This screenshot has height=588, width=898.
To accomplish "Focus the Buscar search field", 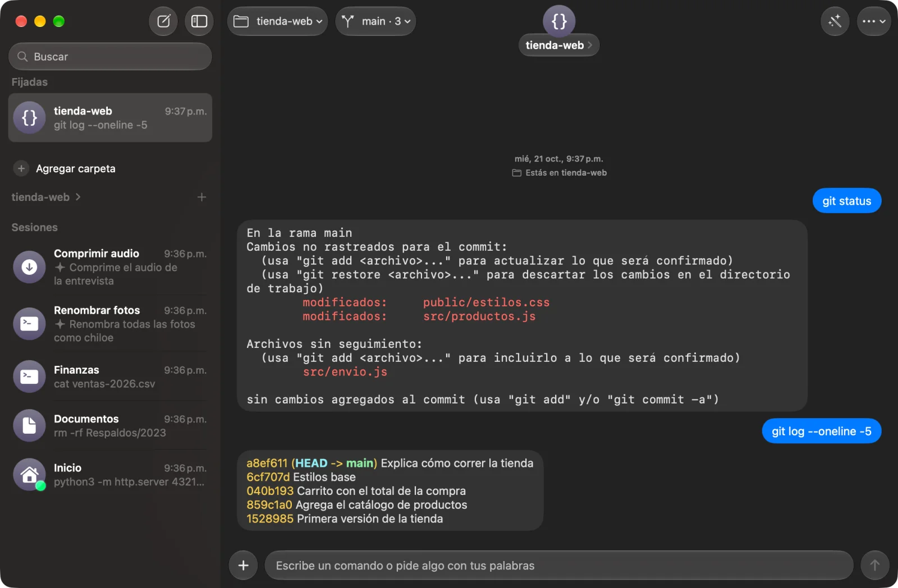I will [x=110, y=57].
